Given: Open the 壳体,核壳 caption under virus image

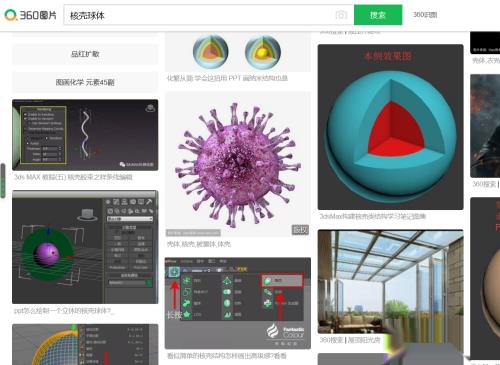Looking at the screenshot, I should click(199, 244).
